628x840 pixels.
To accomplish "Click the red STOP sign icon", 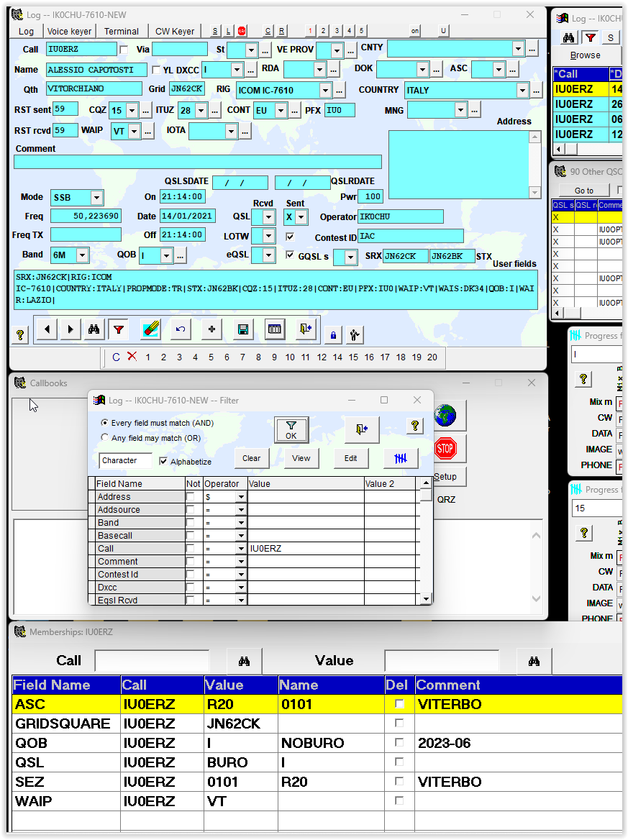I will (445, 448).
